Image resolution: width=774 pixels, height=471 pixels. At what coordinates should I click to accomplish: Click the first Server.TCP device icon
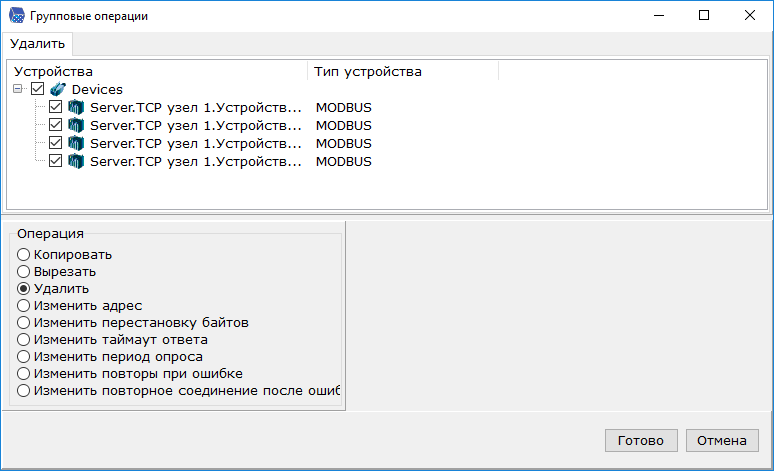[x=76, y=108]
